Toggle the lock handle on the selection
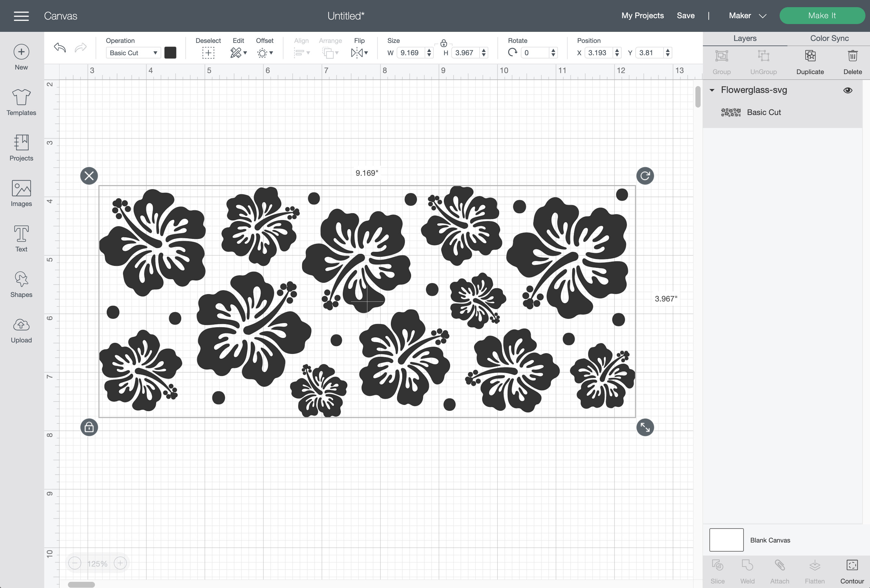The height and width of the screenshot is (588, 870). [x=89, y=427]
